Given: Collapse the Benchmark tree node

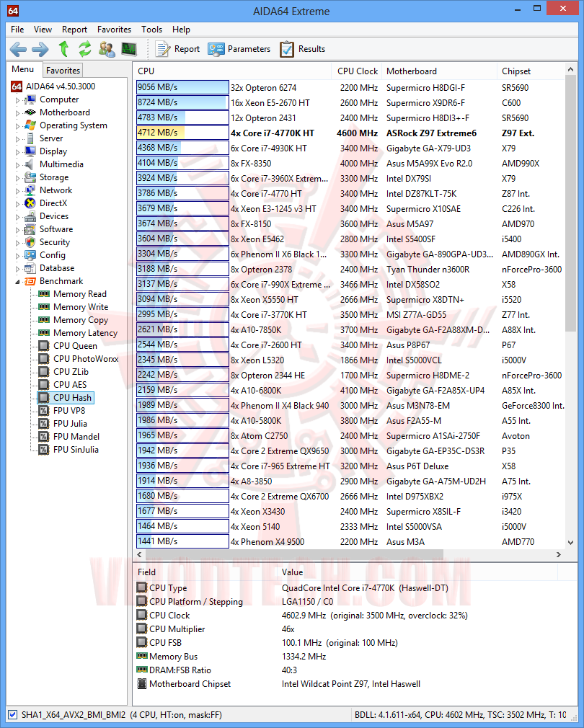Looking at the screenshot, I should pyautogui.click(x=17, y=282).
